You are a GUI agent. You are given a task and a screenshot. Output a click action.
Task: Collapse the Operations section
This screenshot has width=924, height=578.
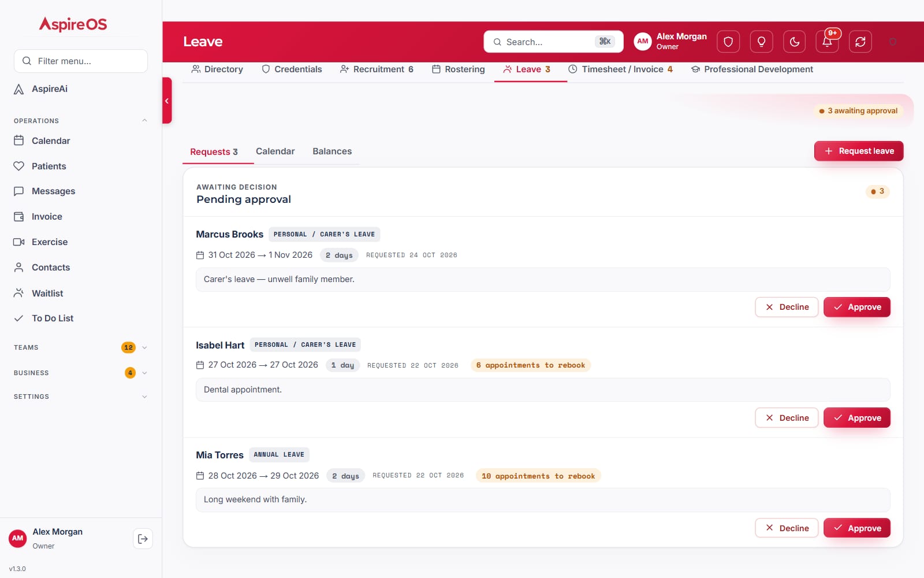(81, 121)
